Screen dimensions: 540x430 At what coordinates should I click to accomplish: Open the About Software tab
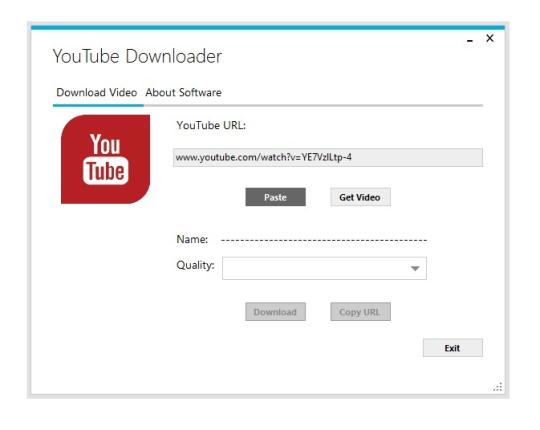click(183, 92)
